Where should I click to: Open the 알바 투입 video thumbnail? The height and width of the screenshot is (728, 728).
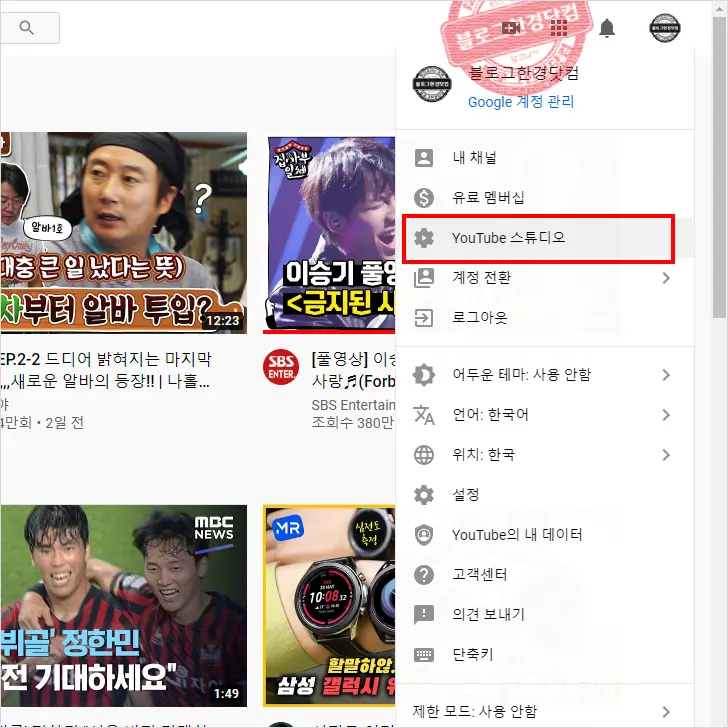pyautogui.click(x=124, y=233)
